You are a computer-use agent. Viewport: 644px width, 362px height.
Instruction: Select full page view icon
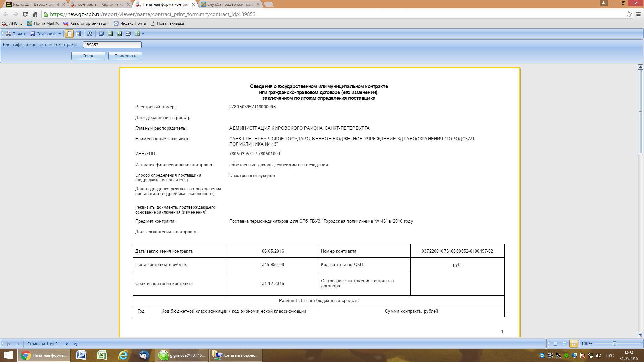(x=101, y=34)
